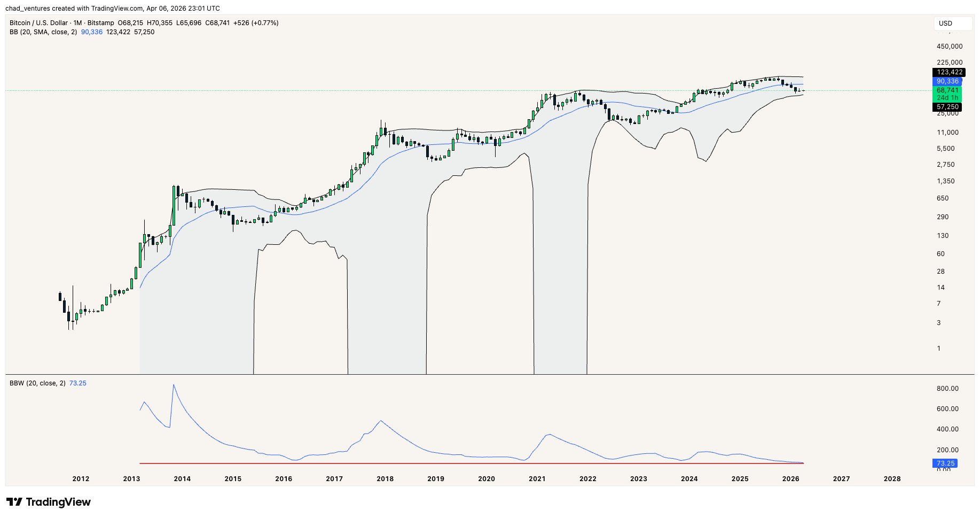Click the Bitcoin / U.S. Dollar symbol title
The height and width of the screenshot is (518, 980).
point(38,23)
